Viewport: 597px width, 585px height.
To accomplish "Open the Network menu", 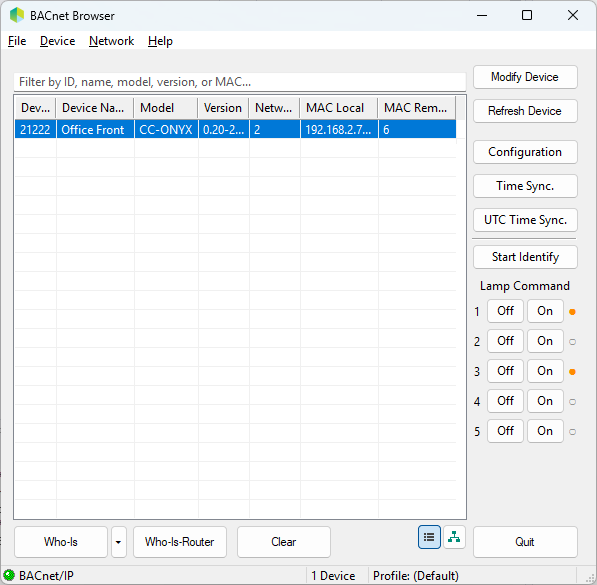I will 112,41.
